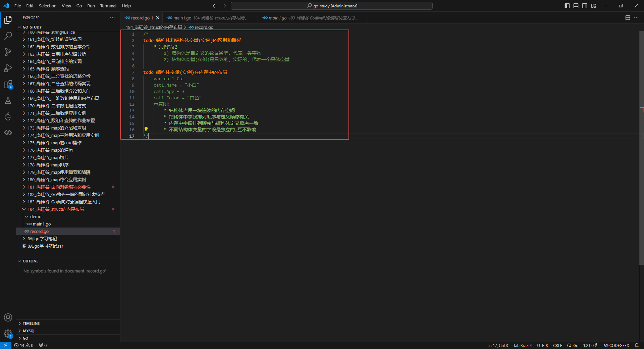644x349 pixels.
Task: Open the Customize Layout icon
Action: pyautogui.click(x=593, y=6)
